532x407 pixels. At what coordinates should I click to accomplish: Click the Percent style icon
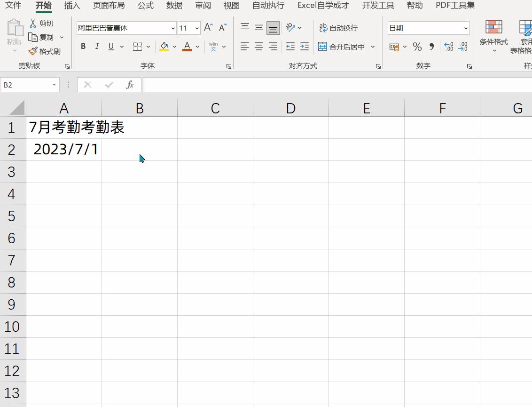(x=416, y=47)
